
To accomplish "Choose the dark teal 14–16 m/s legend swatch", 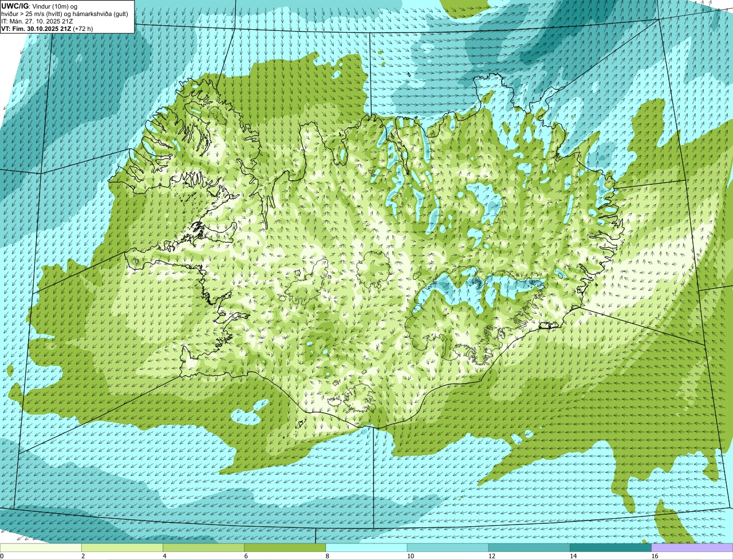I will point(610,547).
